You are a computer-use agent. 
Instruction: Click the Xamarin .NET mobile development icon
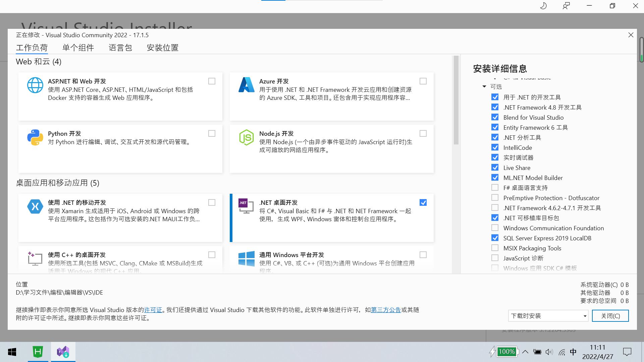(35, 206)
